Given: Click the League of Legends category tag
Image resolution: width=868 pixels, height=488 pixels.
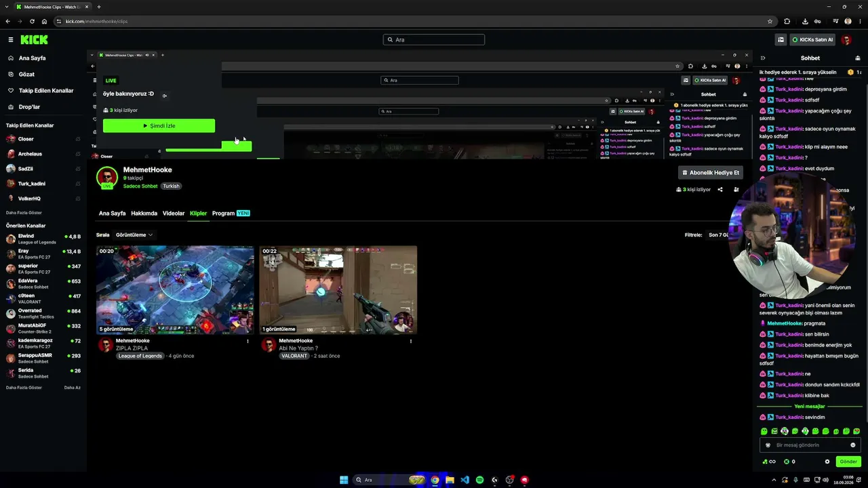Looking at the screenshot, I should 140,356.
